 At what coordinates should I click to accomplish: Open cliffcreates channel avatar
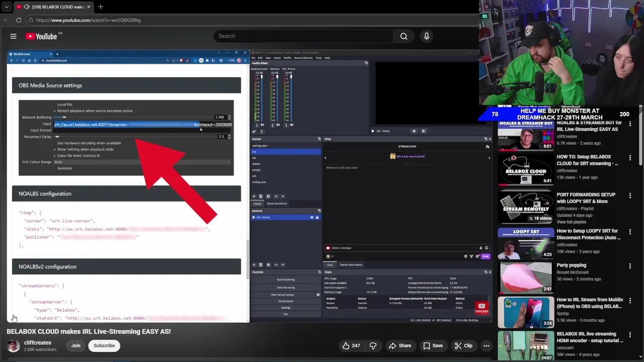[14, 345]
